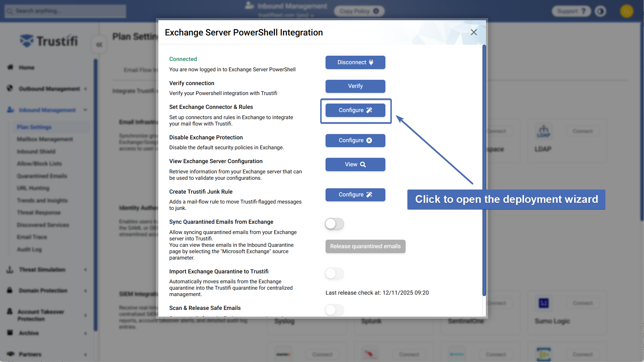Click the Disconnect button
Image resolution: width=644 pixels, height=362 pixels.
point(355,62)
